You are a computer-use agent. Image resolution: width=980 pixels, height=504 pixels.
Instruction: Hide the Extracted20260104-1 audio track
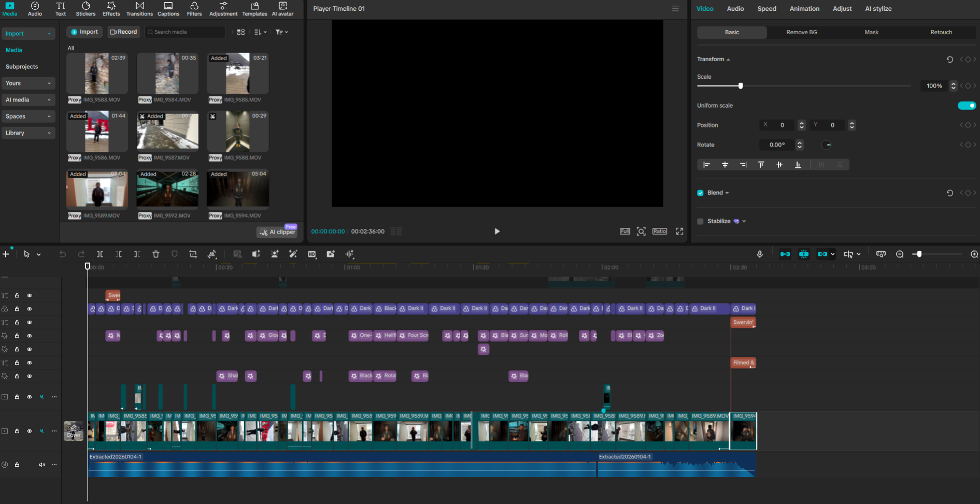click(x=41, y=465)
